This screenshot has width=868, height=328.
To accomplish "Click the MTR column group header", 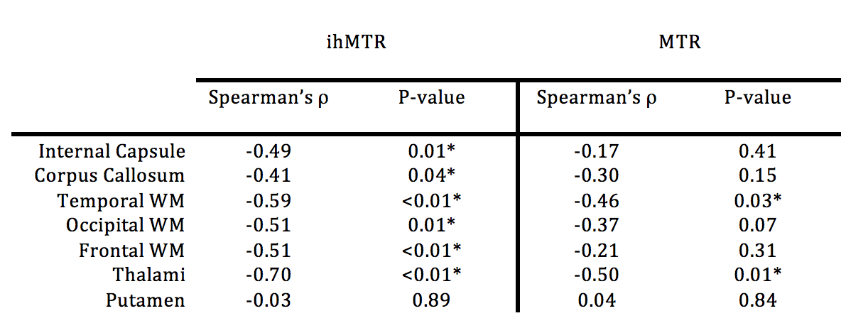I will [x=680, y=42].
